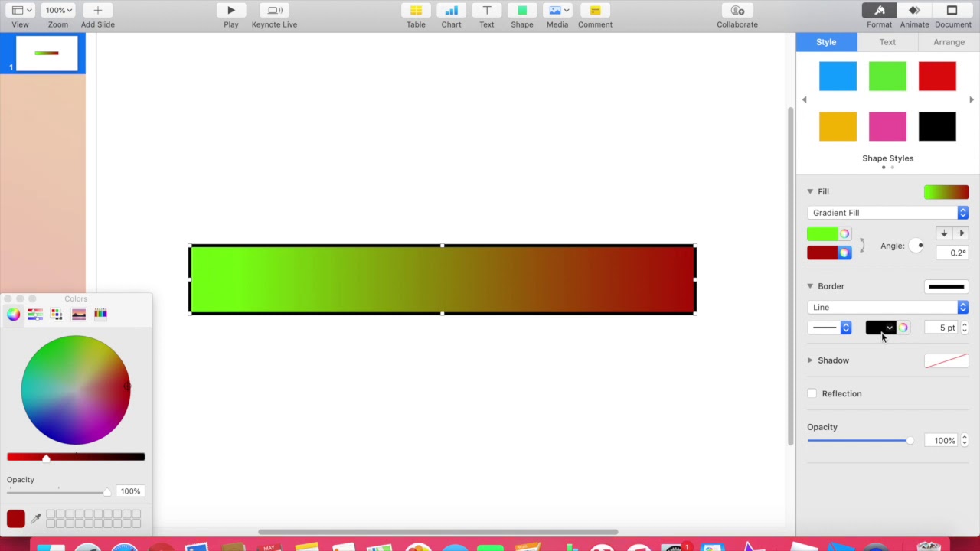Play the slideshow

pos(230,10)
